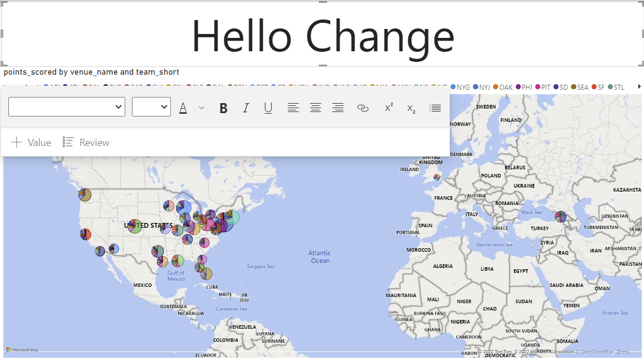This screenshot has height=360, width=644.
Task: Apply superscript formatting
Action: (389, 108)
